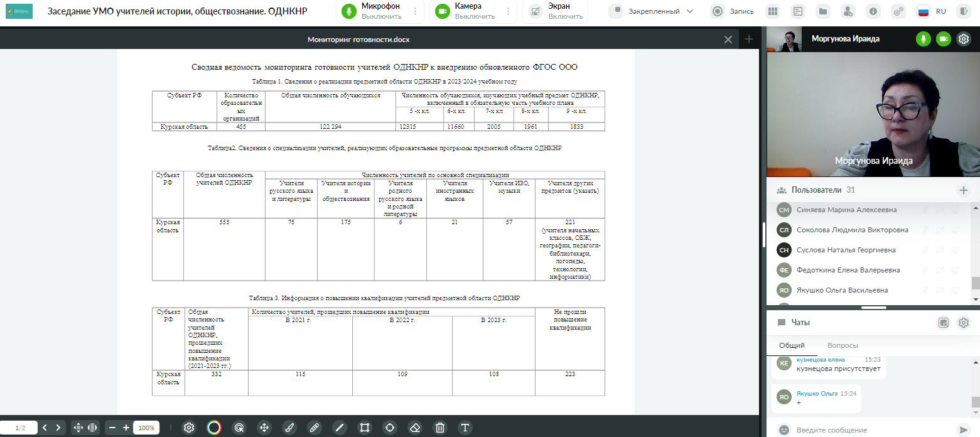Toggle screen share for Федоткина Елена Валерьевна
This screenshot has width=980, height=437.
tap(957, 270)
